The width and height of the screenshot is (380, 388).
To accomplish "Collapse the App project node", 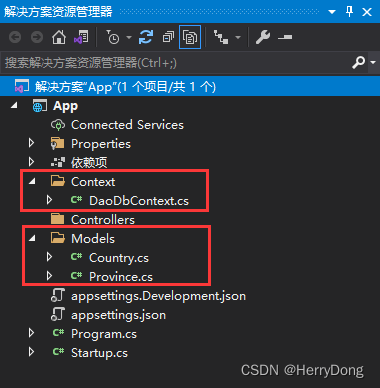I will [14, 106].
